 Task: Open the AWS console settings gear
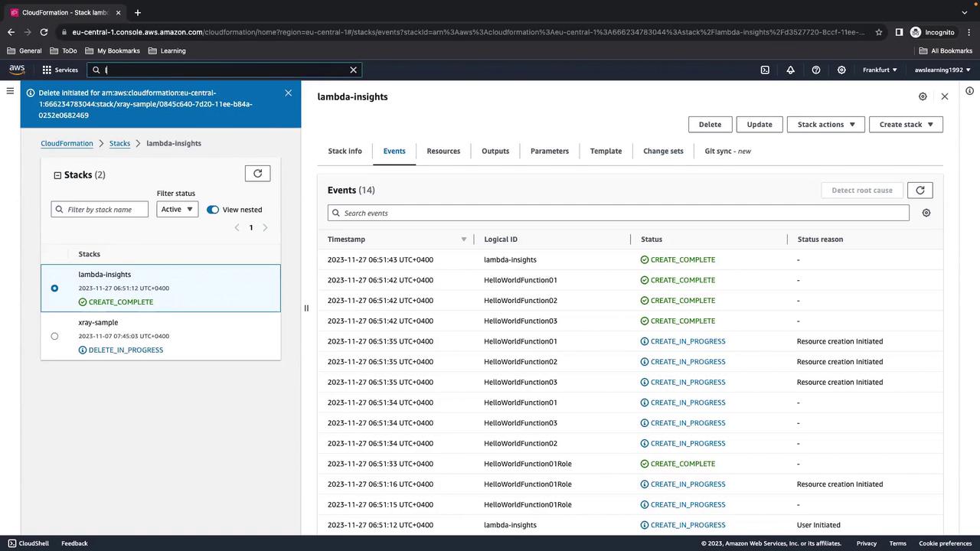coord(841,70)
